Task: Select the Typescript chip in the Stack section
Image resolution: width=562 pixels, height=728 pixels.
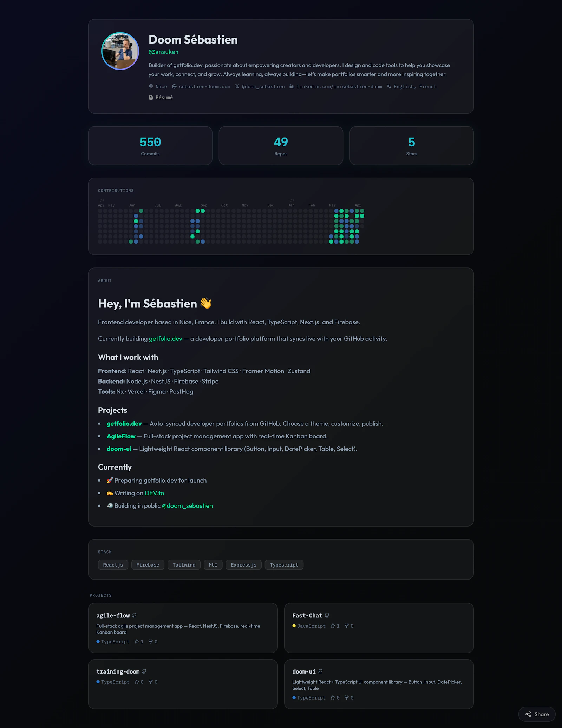Action: tap(284, 565)
